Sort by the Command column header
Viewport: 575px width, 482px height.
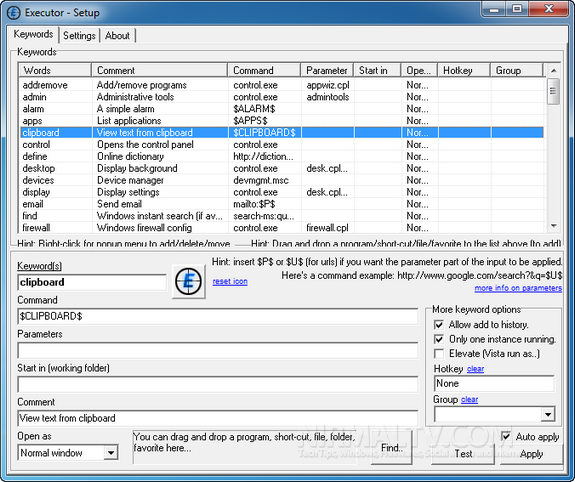pyautogui.click(x=264, y=70)
